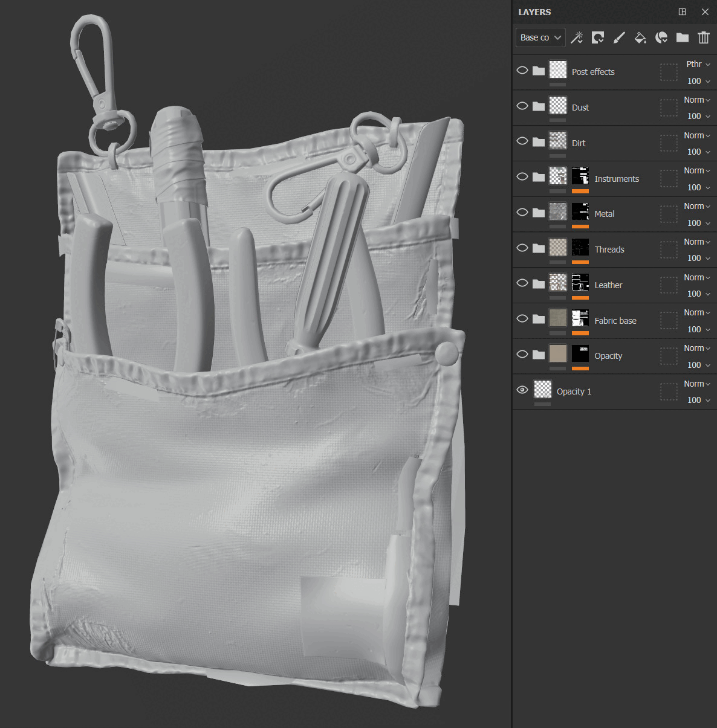717x728 pixels.
Task: Toggle visibility of Dirt layer
Action: [x=522, y=141]
